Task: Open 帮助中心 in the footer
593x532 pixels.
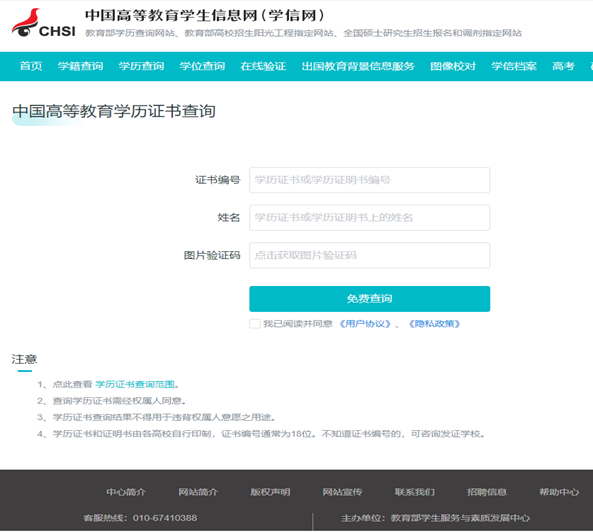Action: click(x=559, y=492)
